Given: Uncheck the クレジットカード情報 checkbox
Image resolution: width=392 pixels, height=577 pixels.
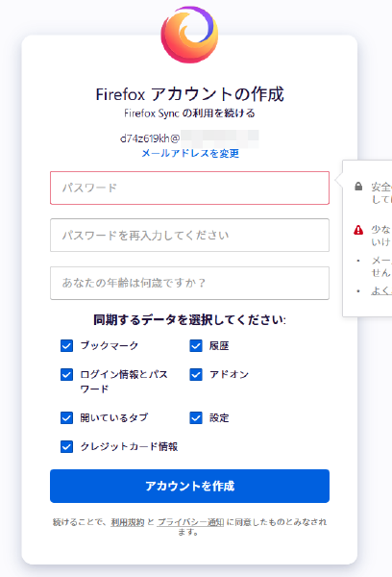Looking at the screenshot, I should click(x=66, y=446).
